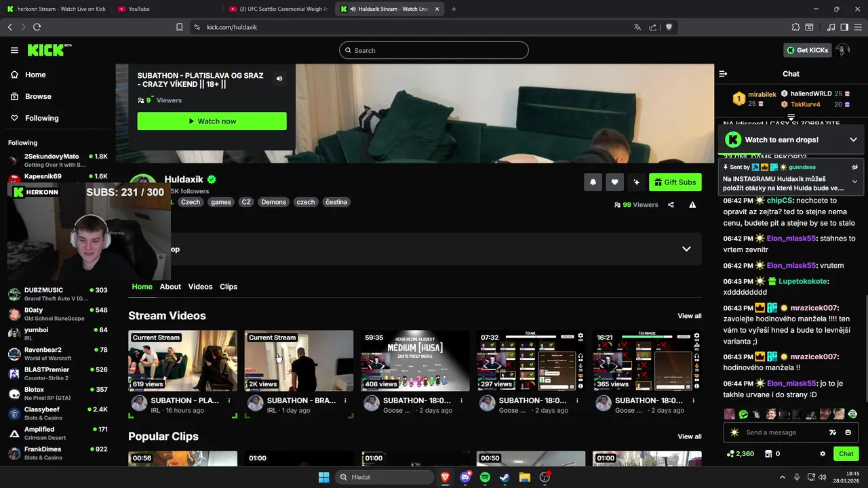Open 2SekundovyMato in Following list
The image size is (868, 488).
tap(57, 161)
